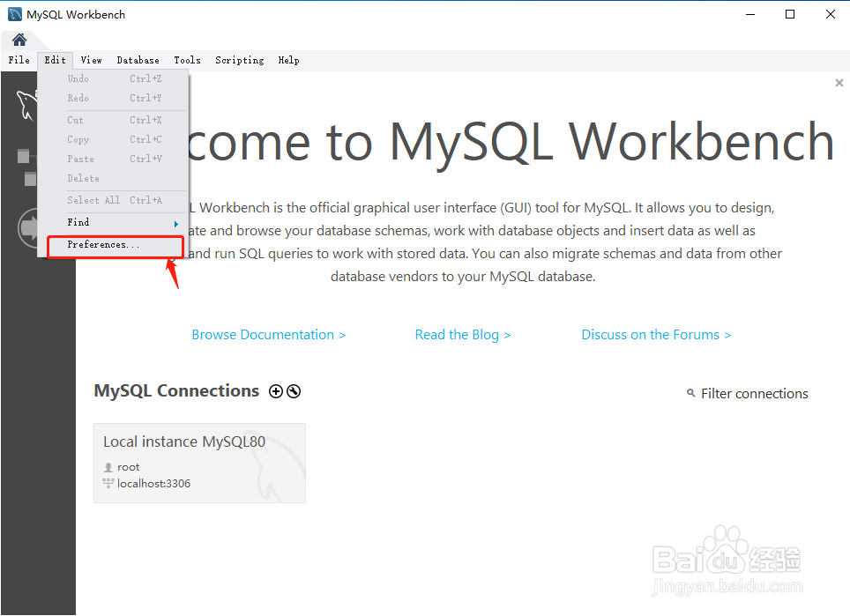
Task: Follow the Read the Blog link
Action: (x=463, y=335)
